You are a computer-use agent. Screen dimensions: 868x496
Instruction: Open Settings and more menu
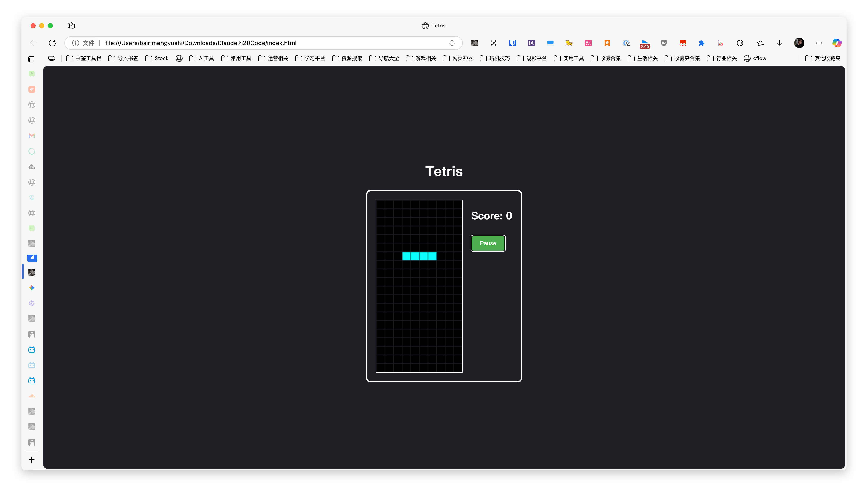coord(819,43)
